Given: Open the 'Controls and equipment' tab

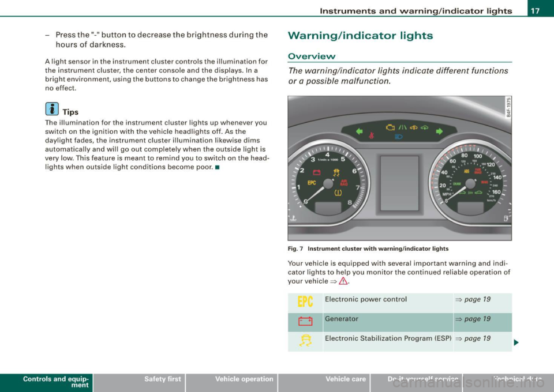Looking at the screenshot, I should pos(46,382).
